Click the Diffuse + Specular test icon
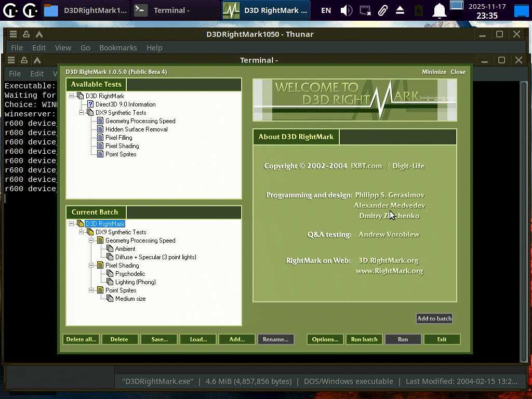The image size is (532, 399). (110, 257)
